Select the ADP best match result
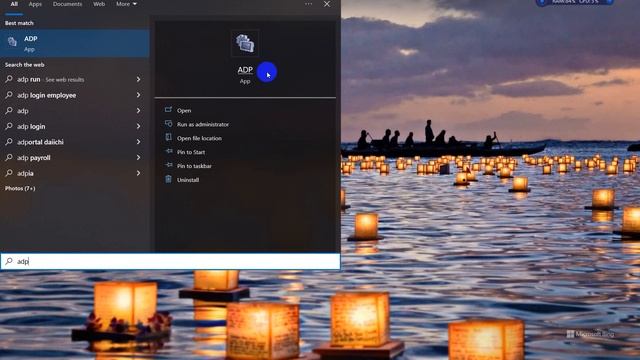 point(75,43)
